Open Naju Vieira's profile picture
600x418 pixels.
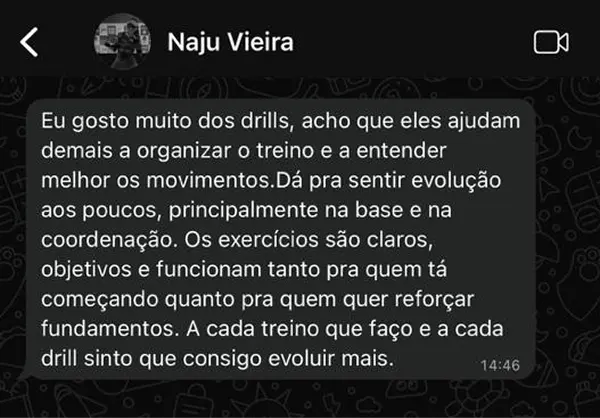[x=122, y=41]
